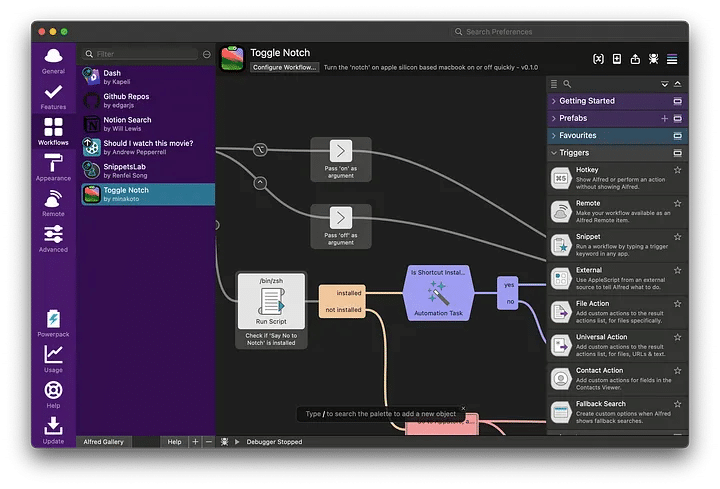Select the "Pass 'on' as argument" object
This screenshot has height=489, width=720.
(341, 159)
